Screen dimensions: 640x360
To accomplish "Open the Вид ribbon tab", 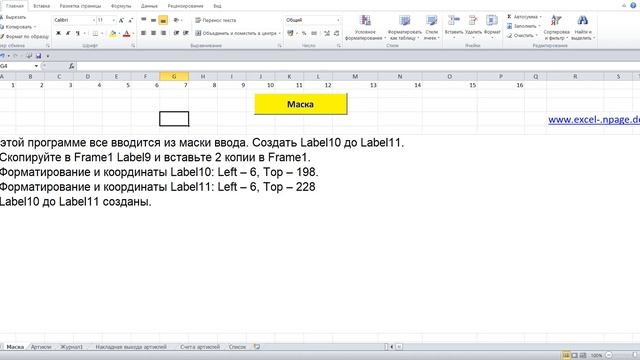I will coord(217,6).
